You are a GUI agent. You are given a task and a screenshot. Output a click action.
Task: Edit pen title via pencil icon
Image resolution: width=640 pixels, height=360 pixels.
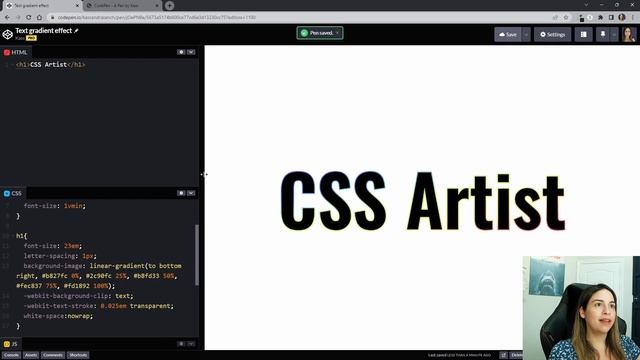tap(76, 31)
